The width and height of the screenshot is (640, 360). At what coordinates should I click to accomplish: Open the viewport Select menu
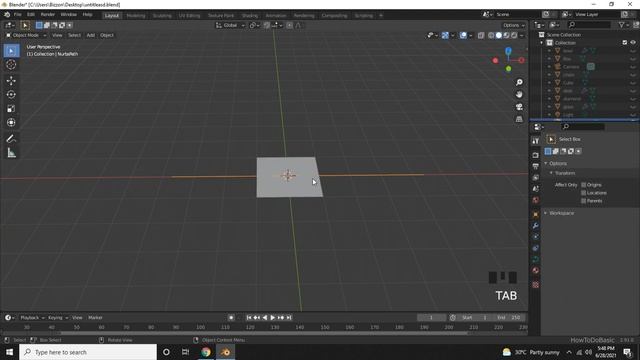pos(74,36)
